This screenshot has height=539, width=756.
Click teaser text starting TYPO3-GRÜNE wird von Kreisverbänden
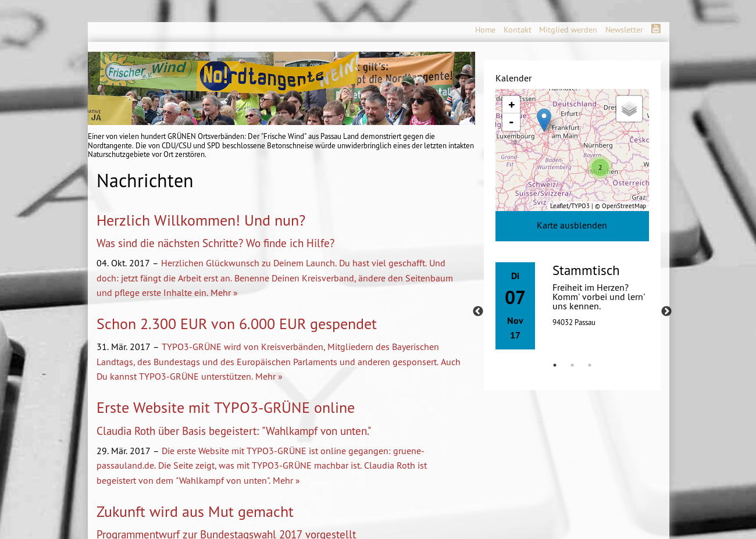tap(279, 362)
